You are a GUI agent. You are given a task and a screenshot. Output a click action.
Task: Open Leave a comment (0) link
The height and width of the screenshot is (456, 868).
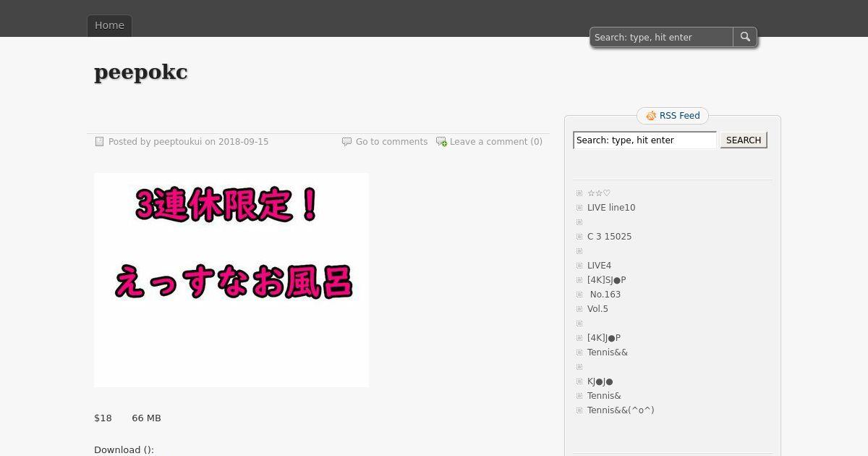496,142
